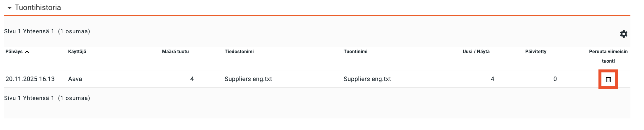
Task: Select the import date 20.11.2025 16:13 cell
Action: pyautogui.click(x=30, y=79)
